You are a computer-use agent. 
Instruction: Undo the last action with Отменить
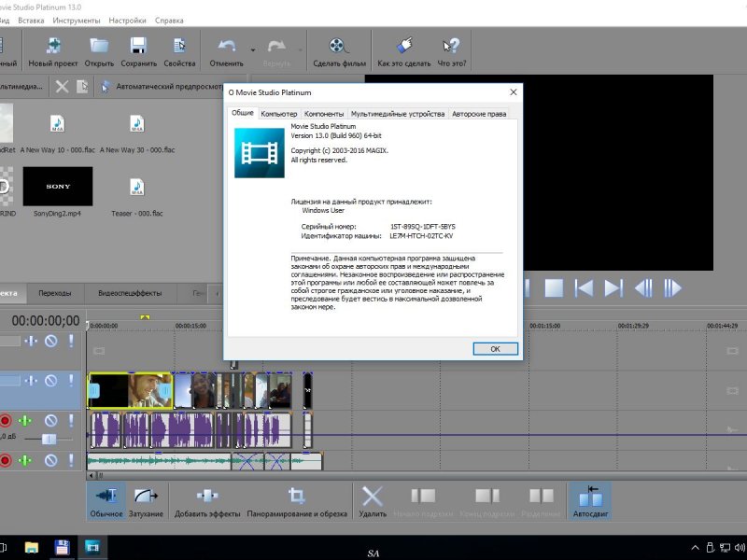(227, 46)
